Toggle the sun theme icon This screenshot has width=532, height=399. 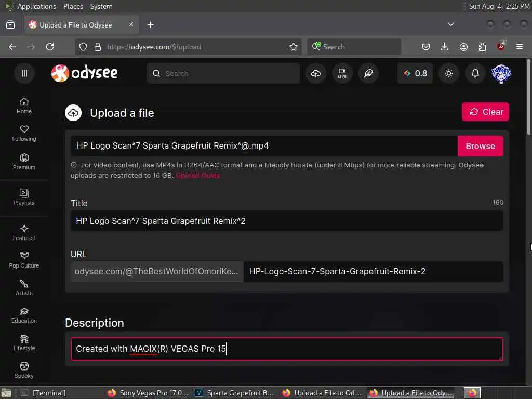448,73
